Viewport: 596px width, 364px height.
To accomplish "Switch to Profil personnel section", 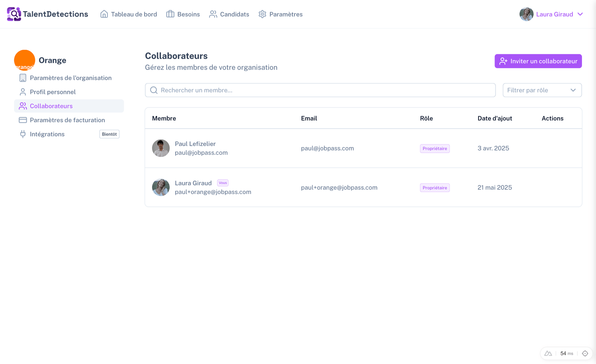I will coord(52,92).
